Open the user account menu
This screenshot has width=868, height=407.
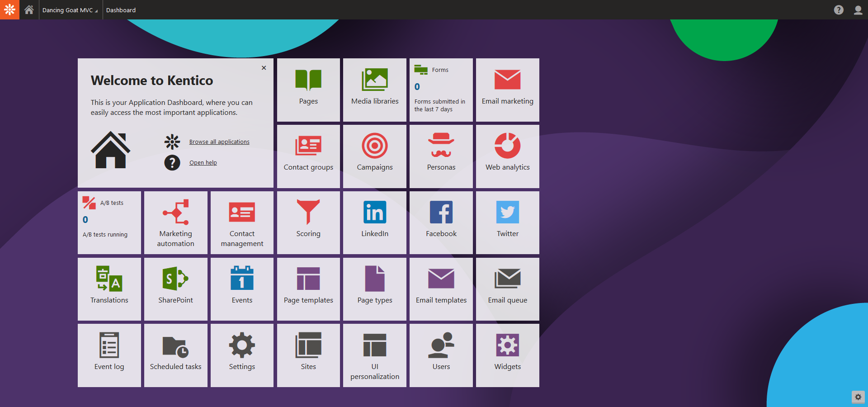[x=858, y=10]
